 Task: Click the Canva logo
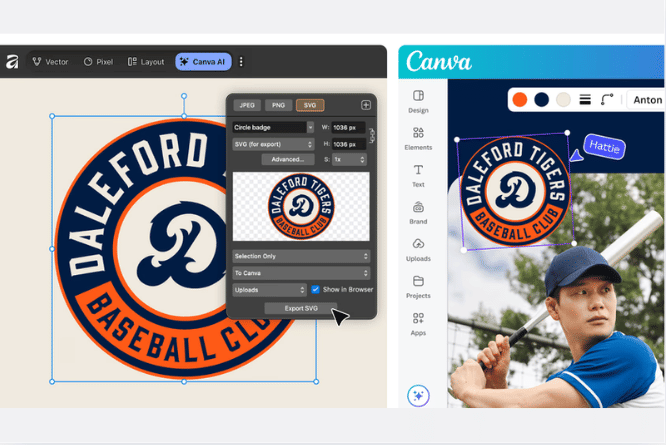point(439,62)
